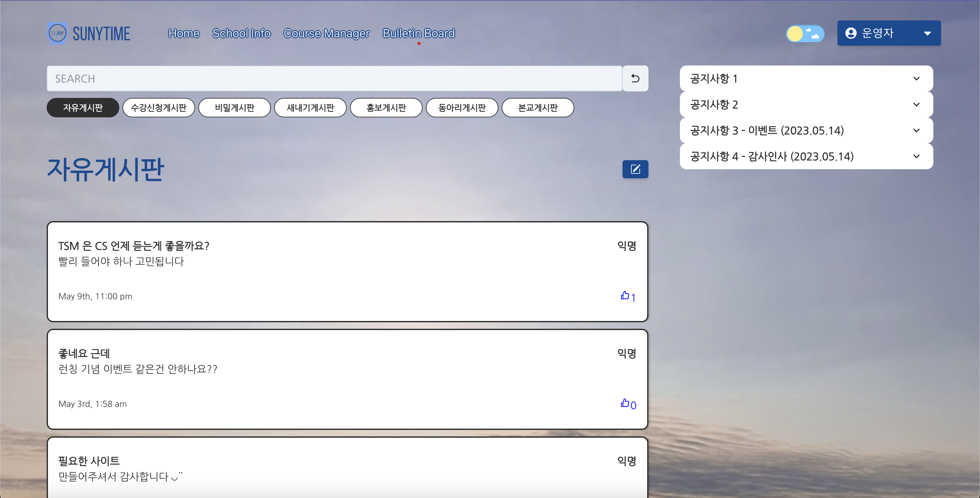
Task: Select the 동아리게시판 board filter
Action: [461, 108]
